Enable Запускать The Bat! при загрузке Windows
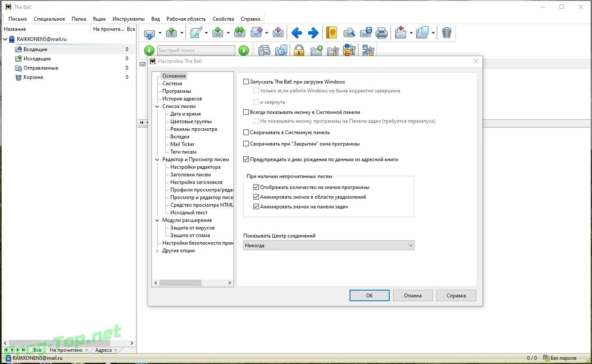Viewport: 592px width, 364px height. pyautogui.click(x=246, y=82)
